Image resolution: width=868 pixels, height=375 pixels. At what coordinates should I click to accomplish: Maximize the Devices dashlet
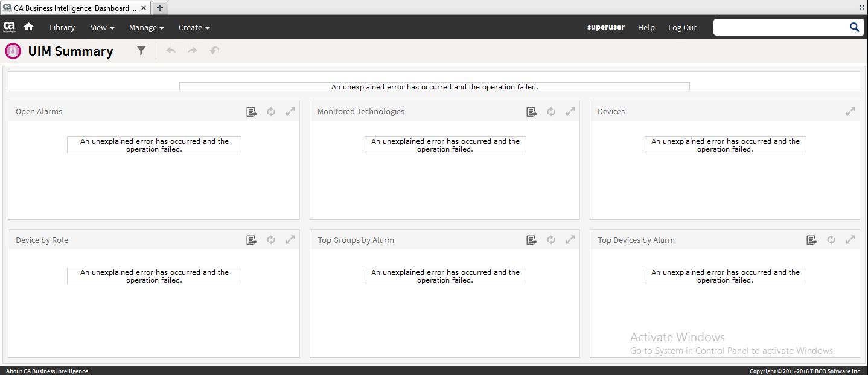tap(850, 112)
